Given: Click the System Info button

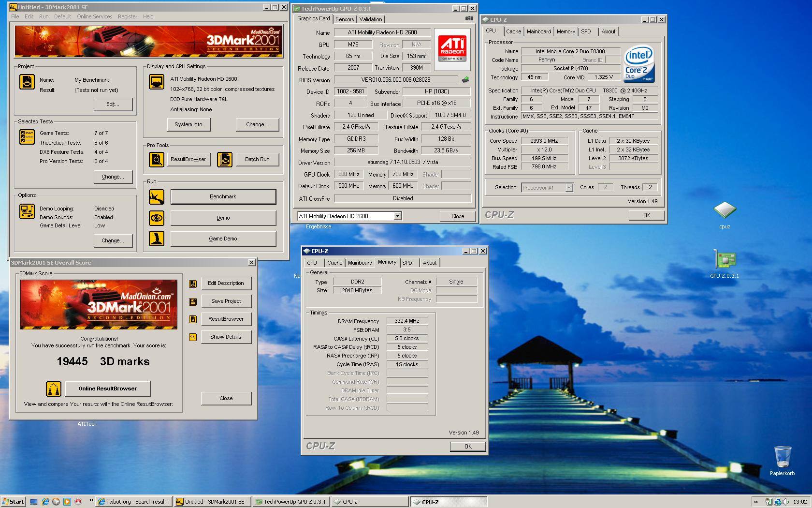Looking at the screenshot, I should 188,124.
